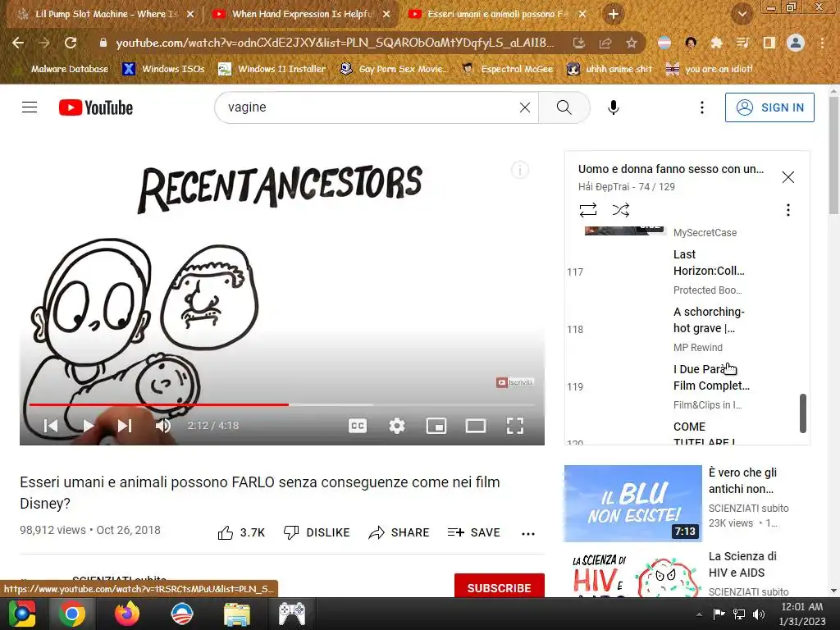
Task: Open YouTube settings three-dot menu
Action: click(x=702, y=107)
